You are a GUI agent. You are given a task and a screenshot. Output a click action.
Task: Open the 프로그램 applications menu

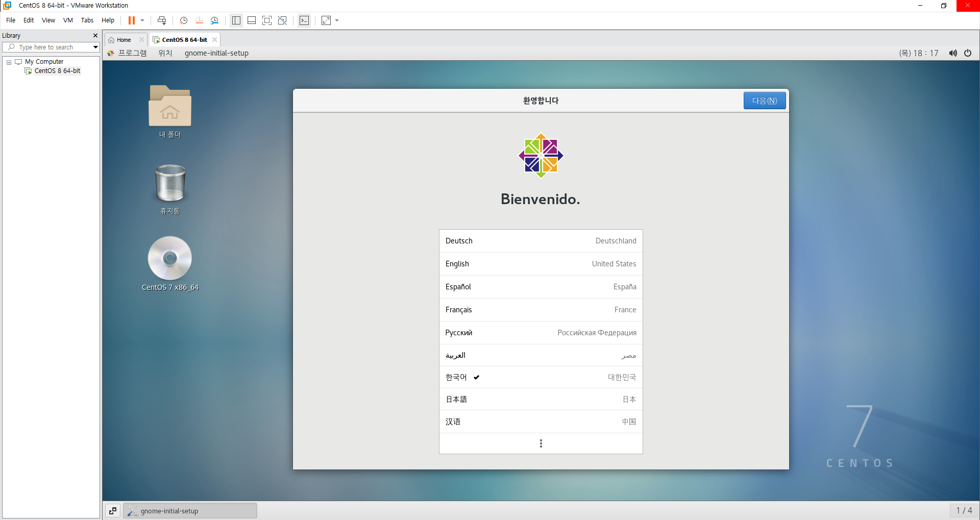tap(132, 53)
